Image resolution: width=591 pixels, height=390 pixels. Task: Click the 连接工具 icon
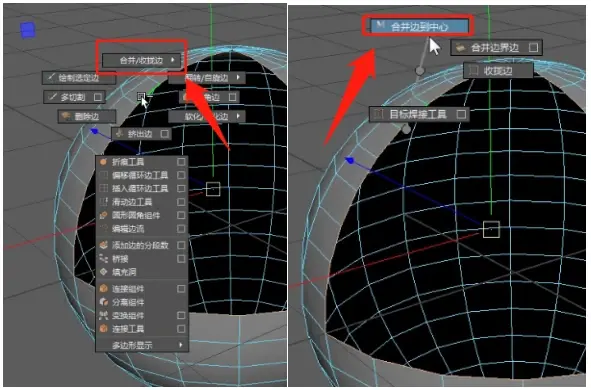click(x=104, y=329)
